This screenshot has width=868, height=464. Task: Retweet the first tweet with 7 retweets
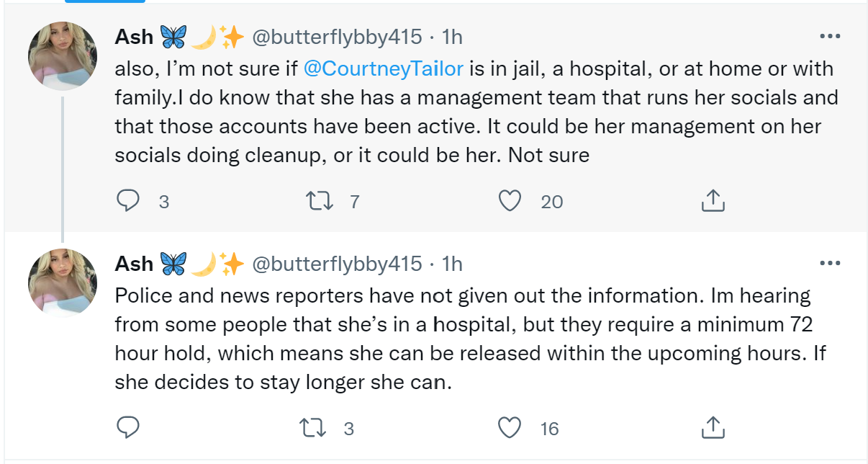click(x=317, y=201)
